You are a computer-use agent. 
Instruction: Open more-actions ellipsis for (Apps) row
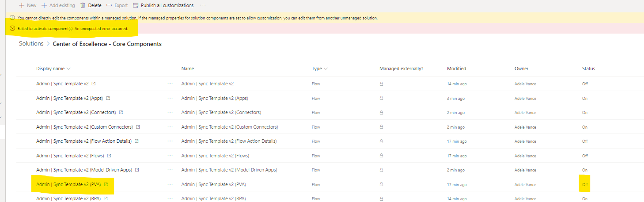click(x=170, y=98)
